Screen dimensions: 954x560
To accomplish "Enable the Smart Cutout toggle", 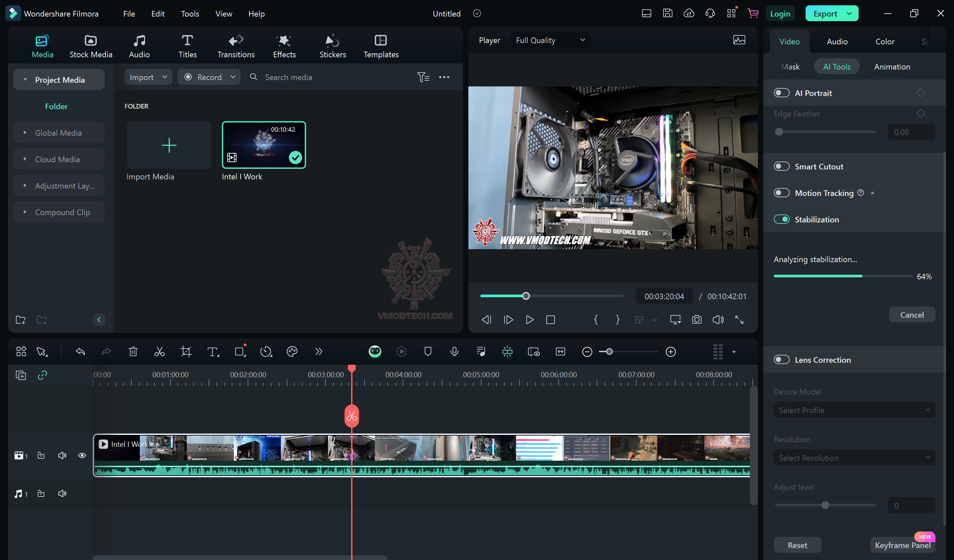I will coord(781,166).
